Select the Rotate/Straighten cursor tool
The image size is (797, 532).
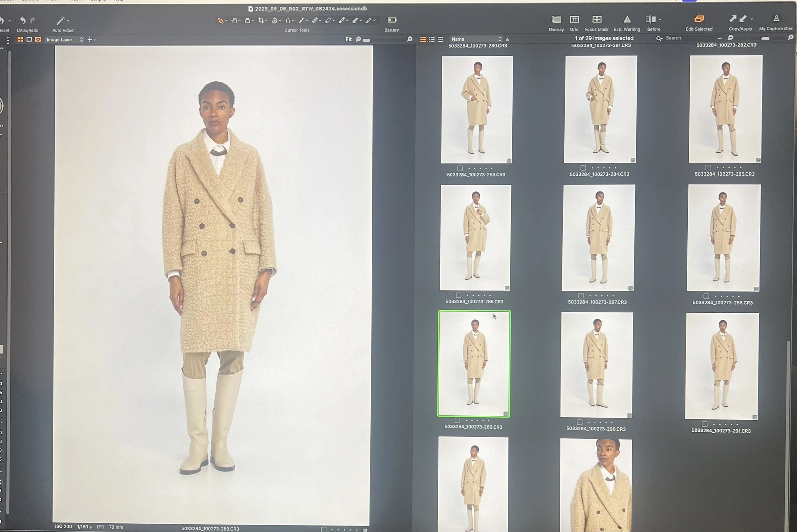point(274,21)
